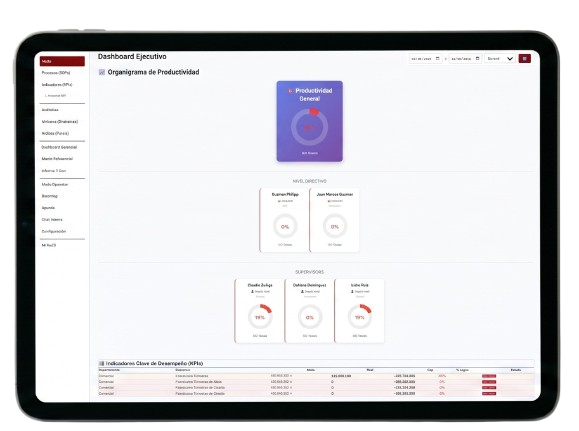The height and width of the screenshot is (431, 579).
Task: Select the red highlighted Modo item in the sidebar
Action: click(62, 61)
